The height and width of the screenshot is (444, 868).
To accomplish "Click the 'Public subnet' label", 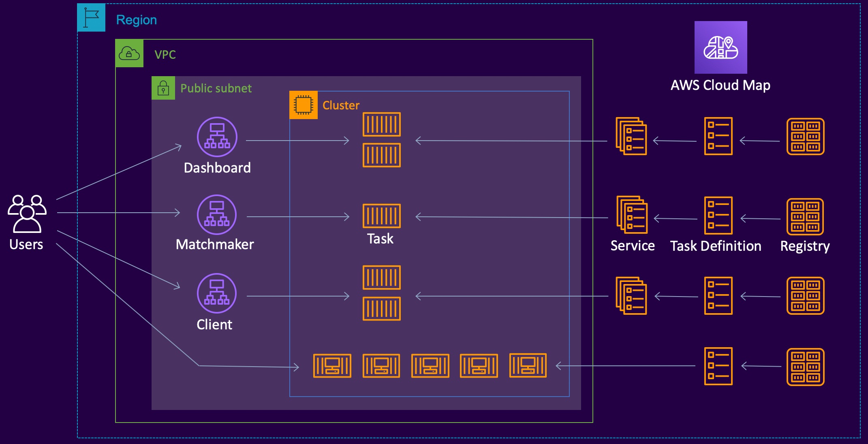I will (x=216, y=88).
